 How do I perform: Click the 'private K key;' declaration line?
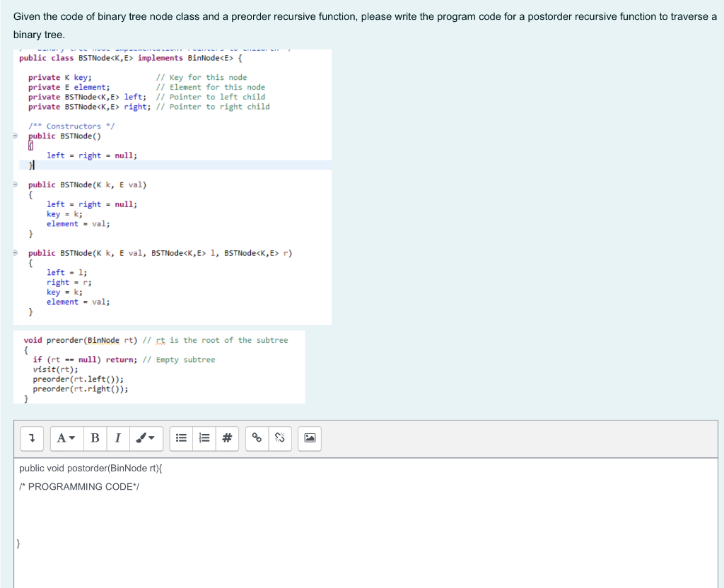coord(59,78)
